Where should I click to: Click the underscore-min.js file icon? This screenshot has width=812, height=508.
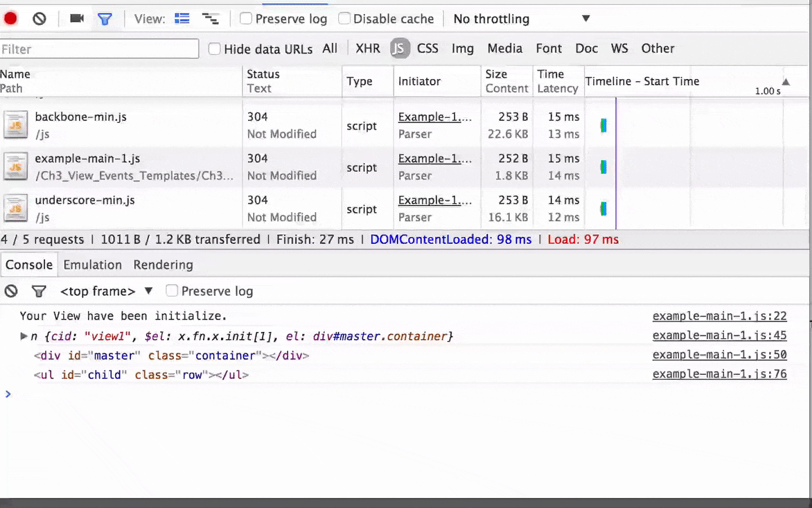pos(16,209)
